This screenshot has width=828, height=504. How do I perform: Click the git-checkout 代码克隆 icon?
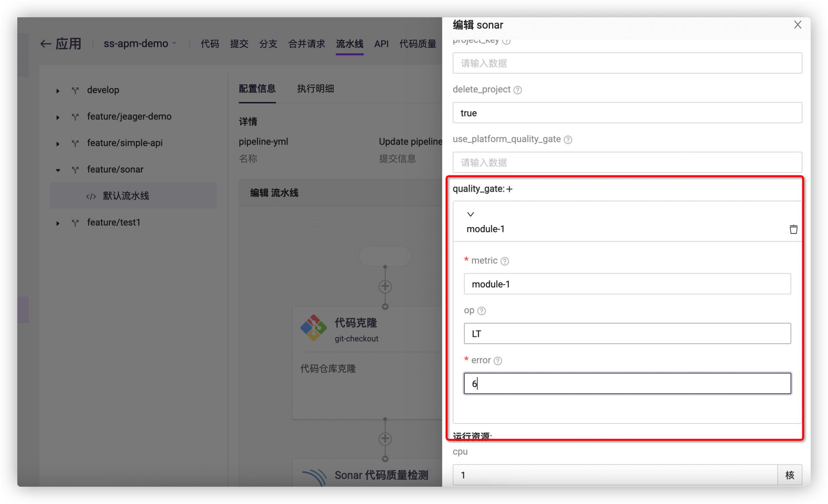click(313, 328)
